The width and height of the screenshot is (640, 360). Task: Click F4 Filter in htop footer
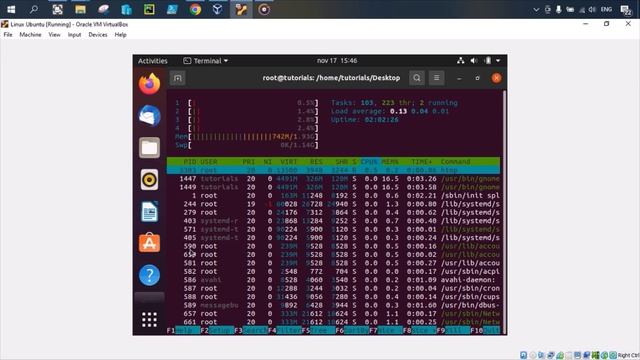[x=284, y=330]
